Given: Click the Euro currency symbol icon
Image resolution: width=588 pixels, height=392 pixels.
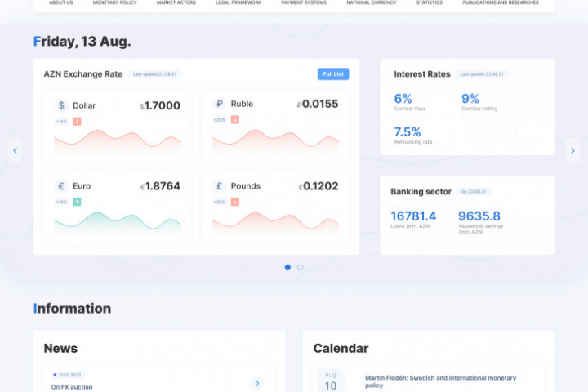Looking at the screenshot, I should [61, 186].
